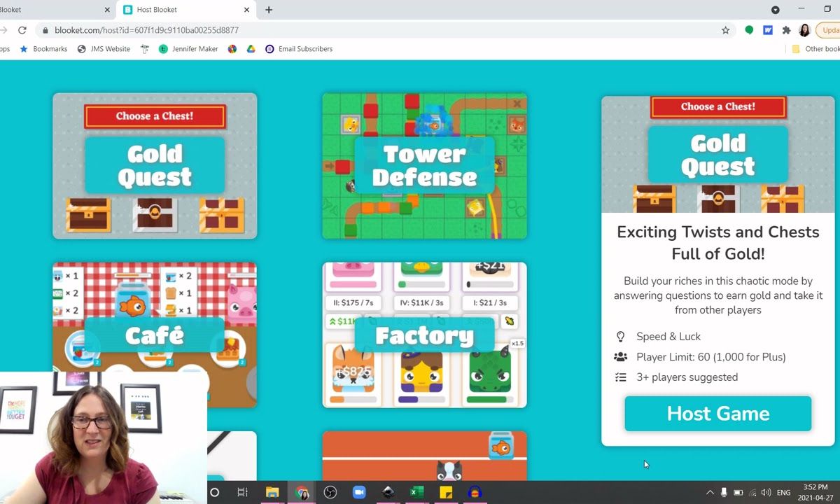Image resolution: width=840 pixels, height=504 pixels.
Task: Click the Gold Quest preview image in side panel
Action: (x=717, y=154)
